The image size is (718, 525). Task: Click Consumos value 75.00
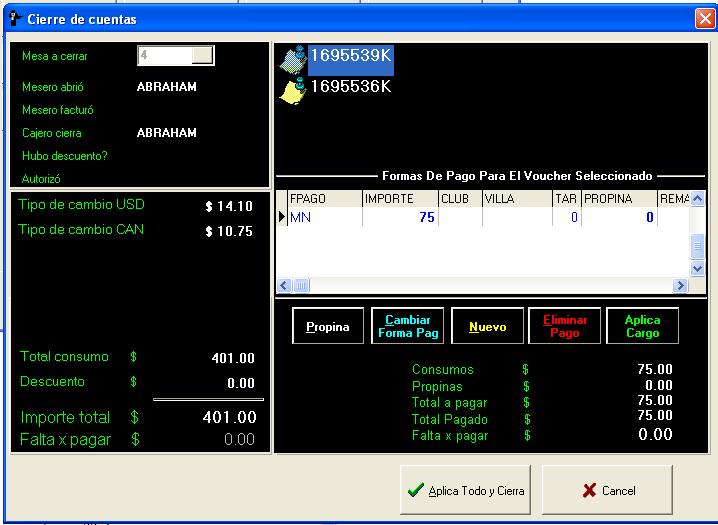click(655, 369)
